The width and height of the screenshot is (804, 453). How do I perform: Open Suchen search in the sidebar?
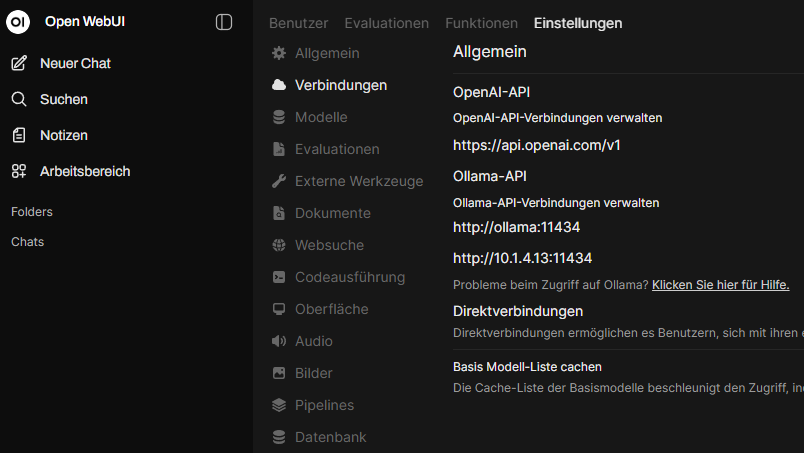click(x=63, y=99)
